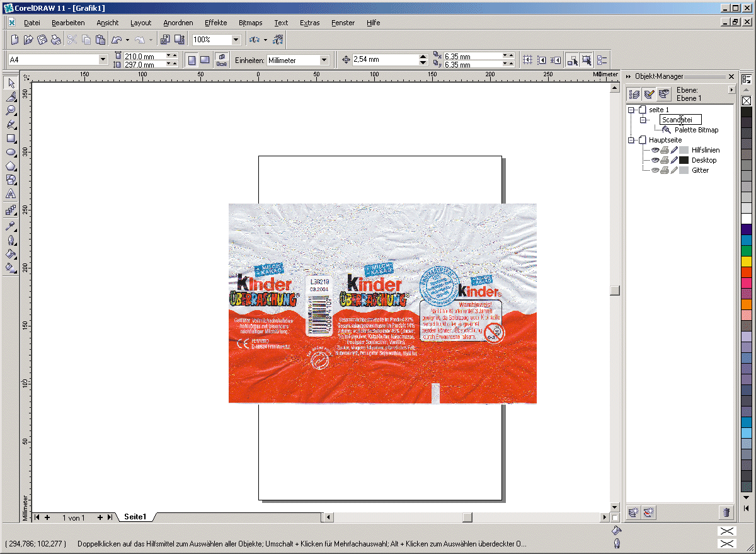Click the Export icon

tap(180, 40)
